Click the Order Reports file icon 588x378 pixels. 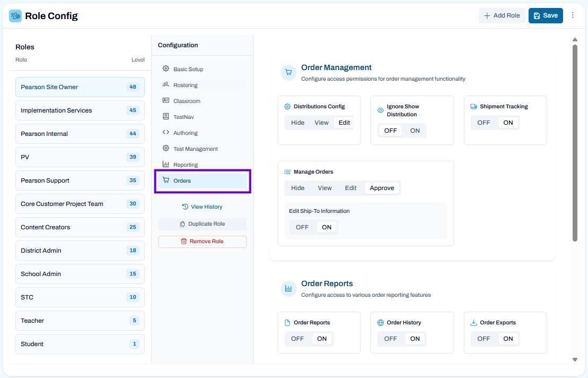coord(287,322)
